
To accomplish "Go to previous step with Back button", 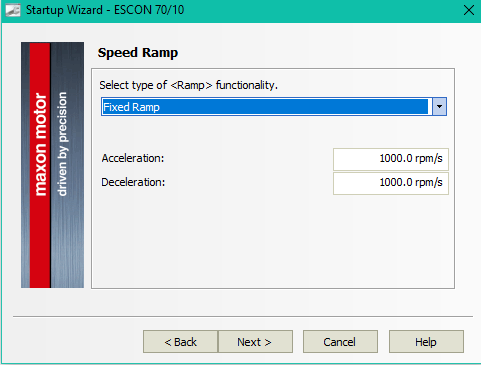I will tap(181, 342).
